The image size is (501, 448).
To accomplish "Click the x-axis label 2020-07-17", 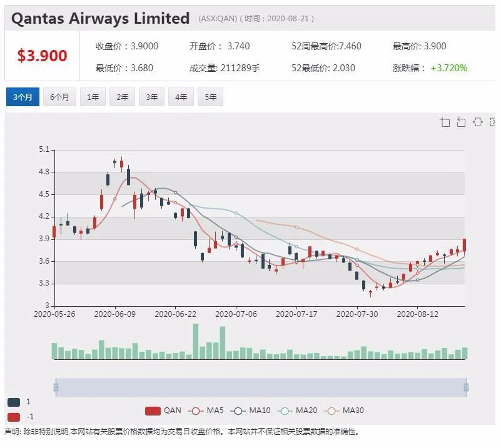I will pyautogui.click(x=296, y=314).
